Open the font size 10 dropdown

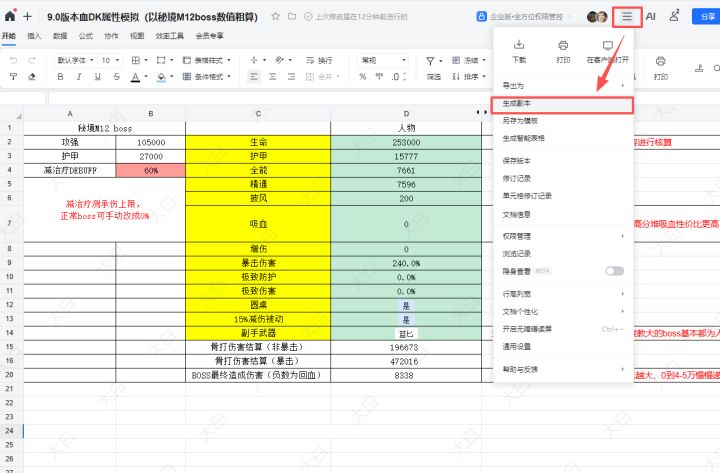tap(110, 60)
